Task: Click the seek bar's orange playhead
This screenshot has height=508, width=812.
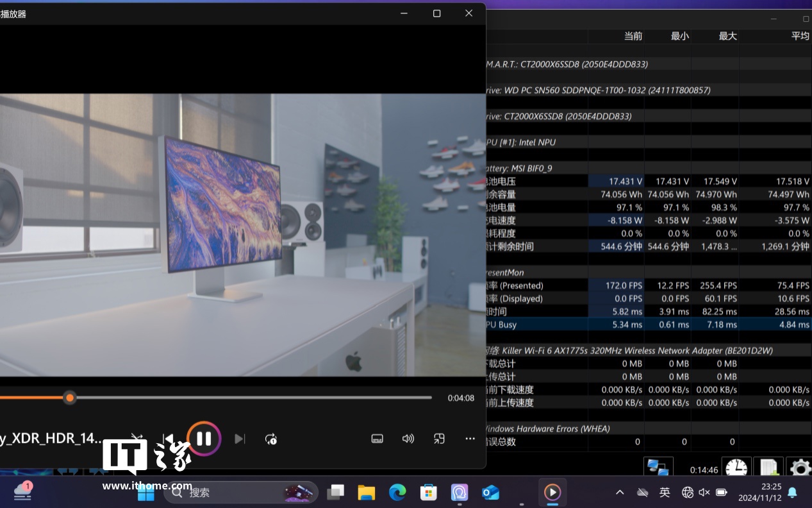Action: point(70,398)
